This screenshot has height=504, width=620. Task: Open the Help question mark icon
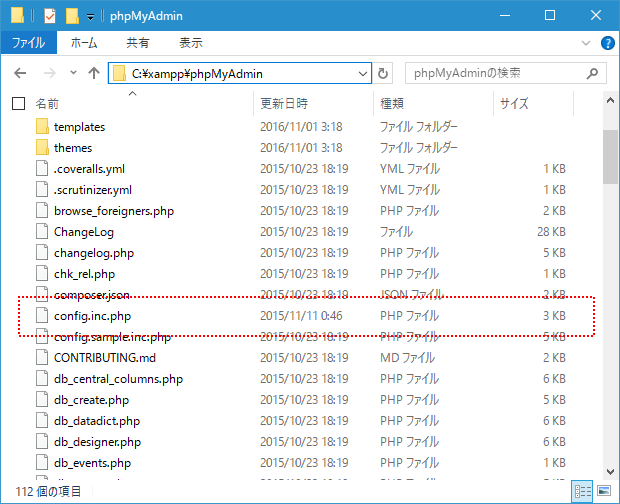tap(607, 43)
